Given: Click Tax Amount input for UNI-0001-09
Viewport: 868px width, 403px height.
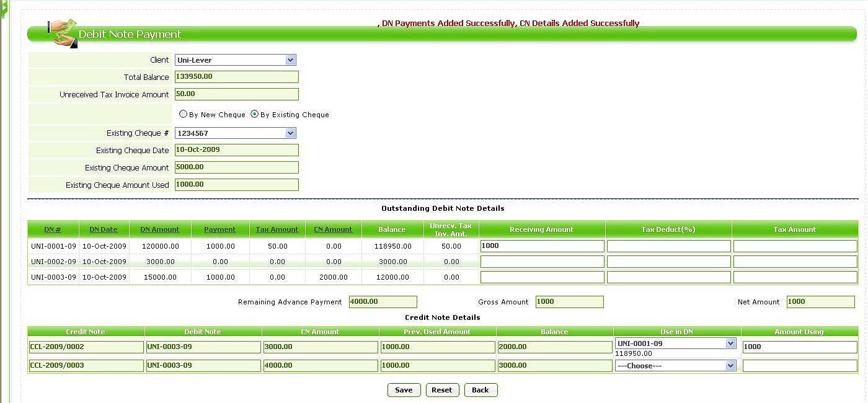Looking at the screenshot, I should tap(795, 246).
